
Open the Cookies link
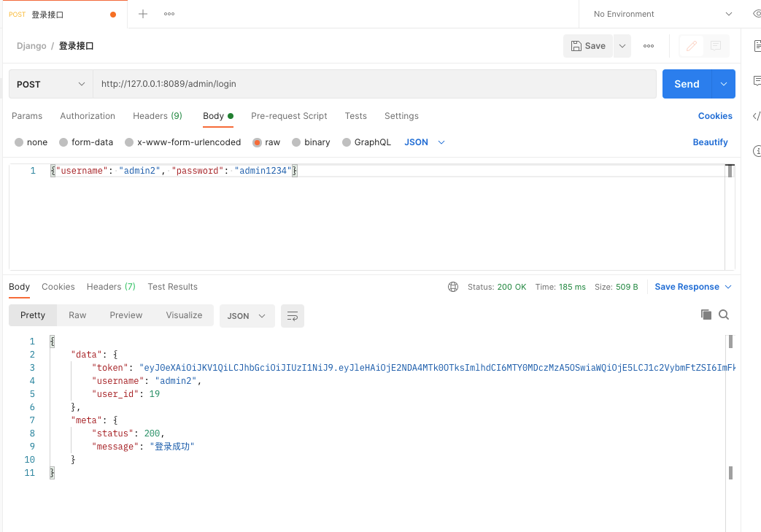click(x=715, y=116)
